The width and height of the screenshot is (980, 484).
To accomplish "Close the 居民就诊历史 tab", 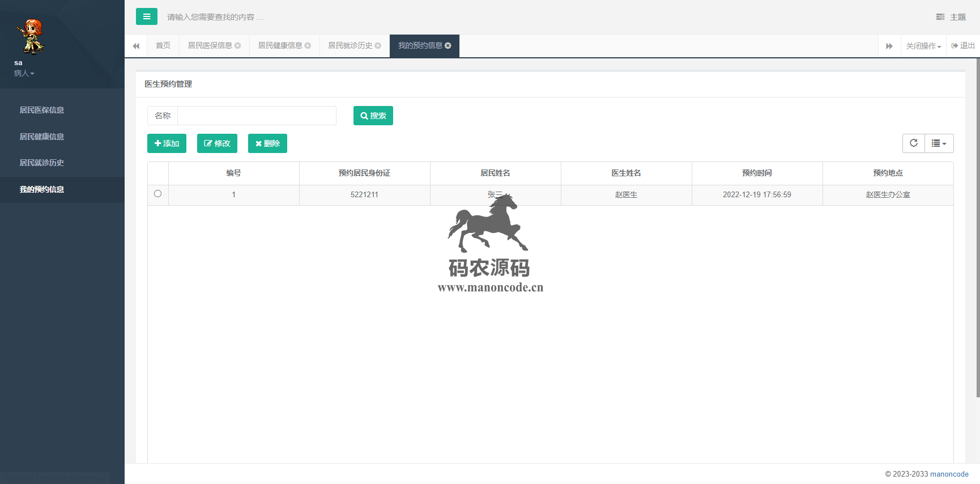I will [x=378, y=45].
